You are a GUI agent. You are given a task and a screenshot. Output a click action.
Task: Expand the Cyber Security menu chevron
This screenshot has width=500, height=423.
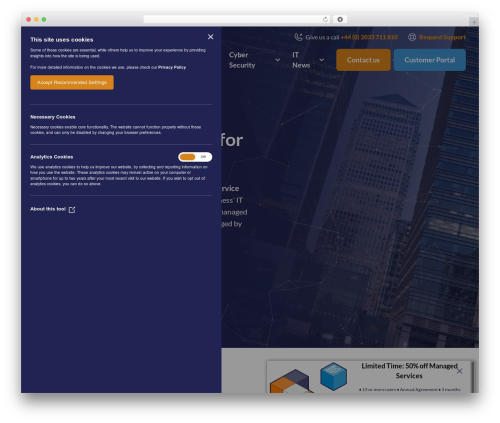[x=277, y=60]
